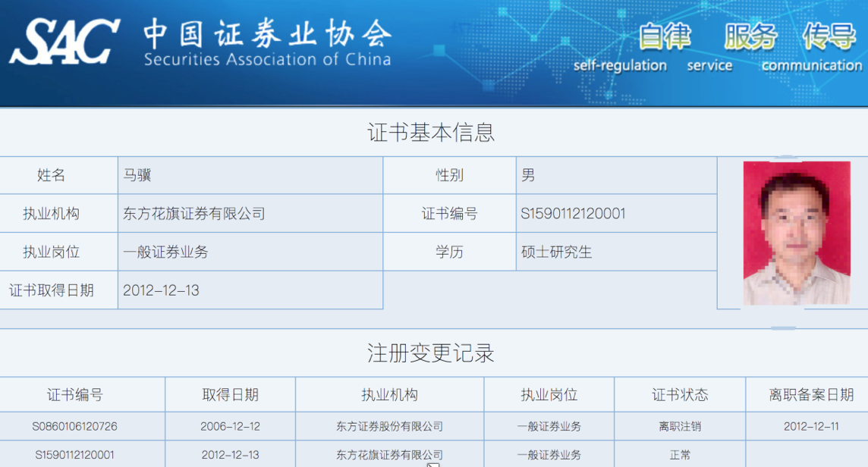Click S1590112120001 in the records table
The image size is (868, 467).
pos(74,455)
